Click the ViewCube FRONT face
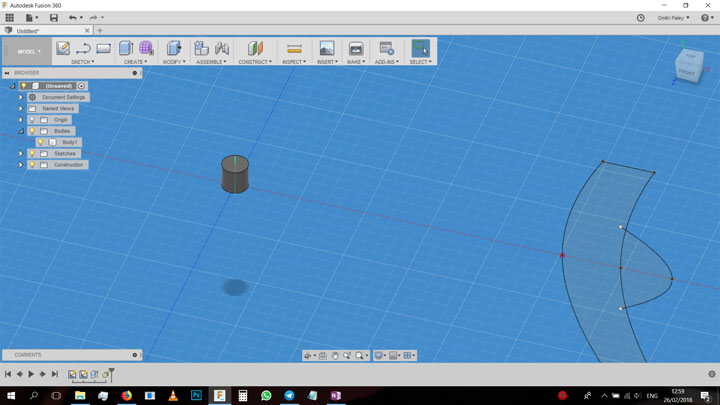The height and width of the screenshot is (405, 720). click(686, 72)
